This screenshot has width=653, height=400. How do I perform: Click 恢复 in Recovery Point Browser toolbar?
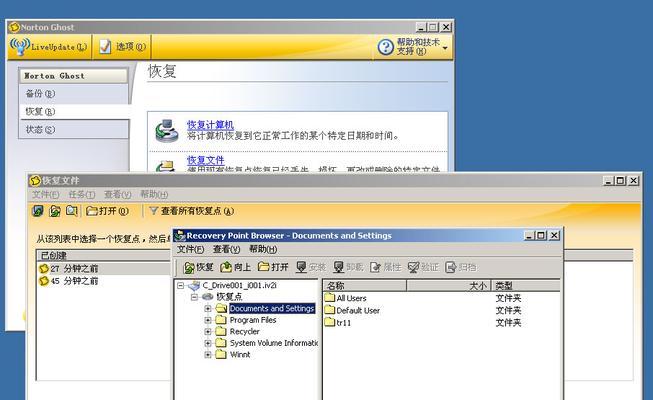point(198,267)
